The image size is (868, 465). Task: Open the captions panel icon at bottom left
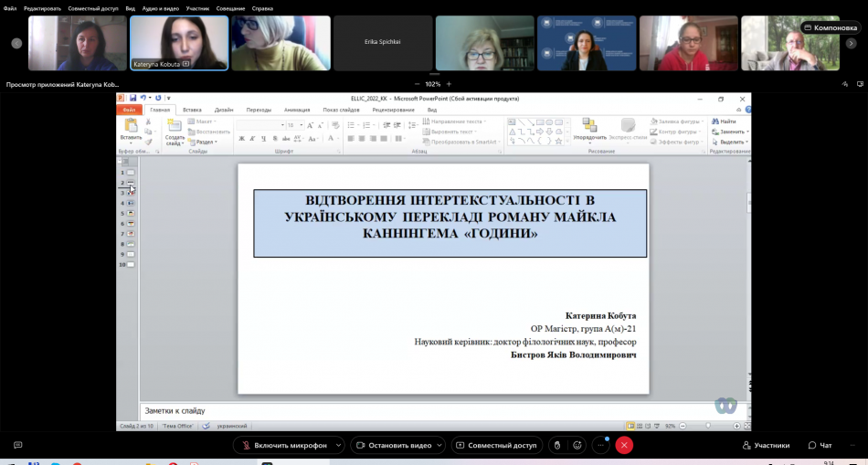click(x=17, y=445)
